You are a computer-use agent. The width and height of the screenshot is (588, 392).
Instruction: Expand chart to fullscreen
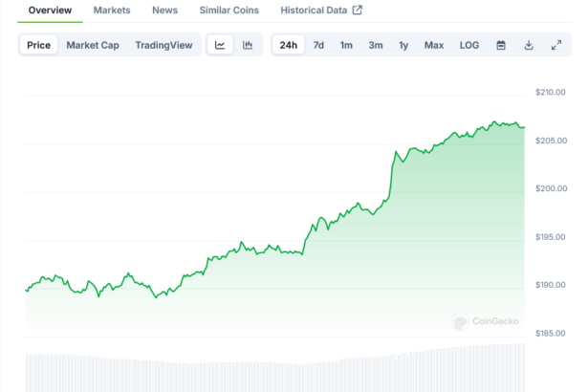pyautogui.click(x=556, y=45)
